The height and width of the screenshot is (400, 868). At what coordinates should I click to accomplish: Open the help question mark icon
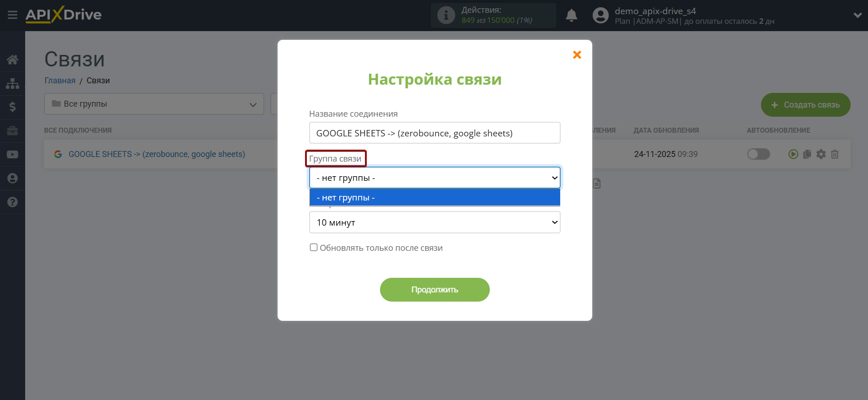coord(12,202)
